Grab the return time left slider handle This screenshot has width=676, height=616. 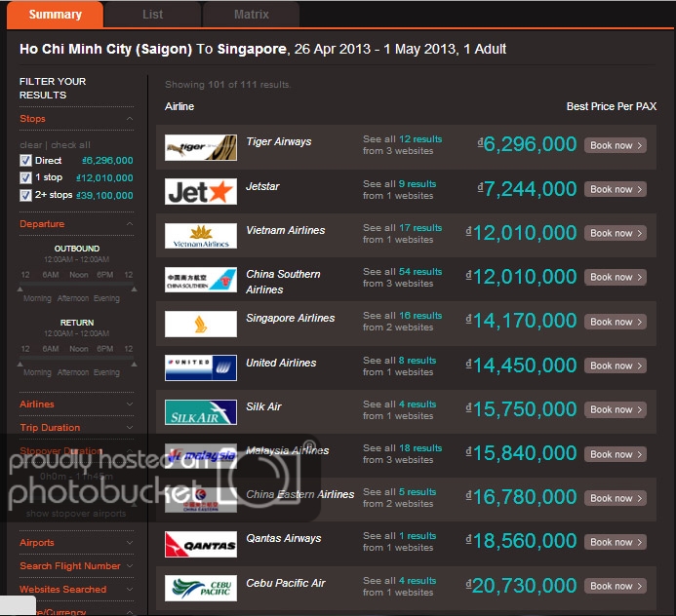20,364
